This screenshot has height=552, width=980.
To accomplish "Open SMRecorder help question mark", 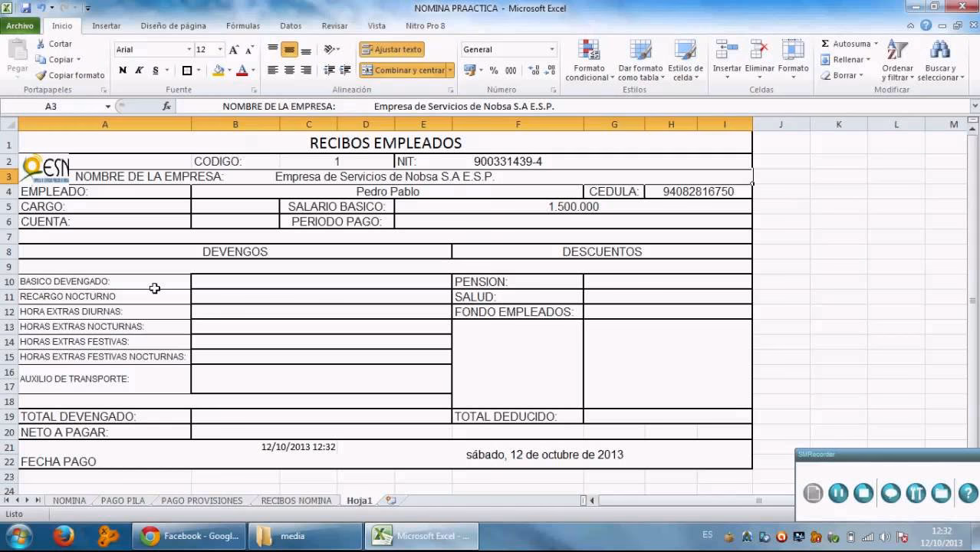I will pyautogui.click(x=968, y=493).
